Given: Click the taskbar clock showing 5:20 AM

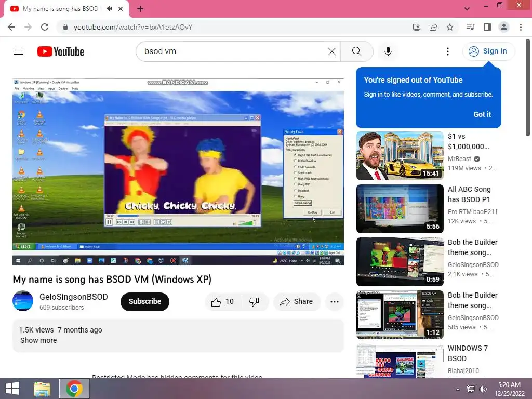Looking at the screenshot, I should pos(509,389).
